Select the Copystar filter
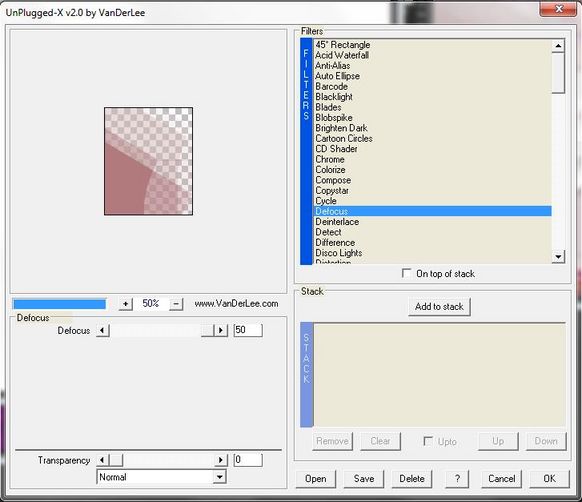582x502 pixels. [x=432, y=190]
